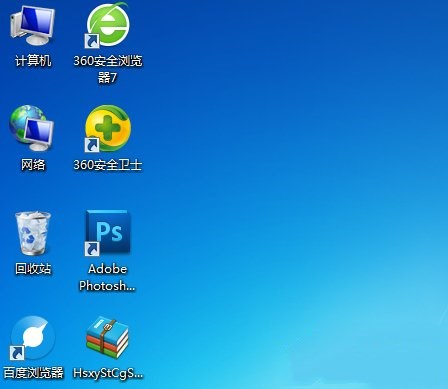Select the Adobe Photoshop shortcut icon
The width and height of the screenshot is (448, 389).
click(x=107, y=233)
